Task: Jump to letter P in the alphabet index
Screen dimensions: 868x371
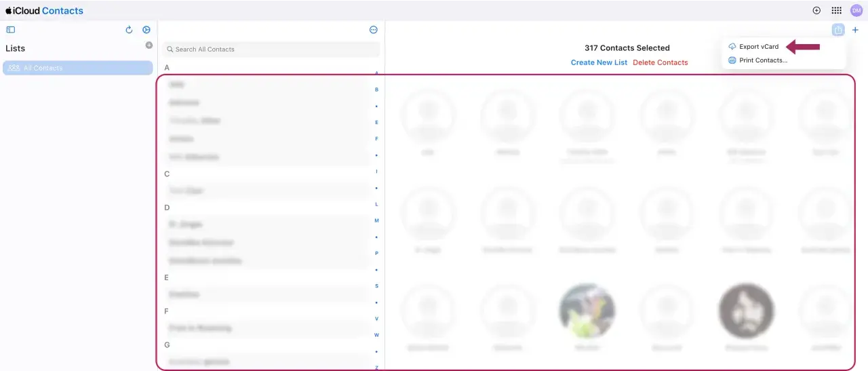Action: [376, 253]
